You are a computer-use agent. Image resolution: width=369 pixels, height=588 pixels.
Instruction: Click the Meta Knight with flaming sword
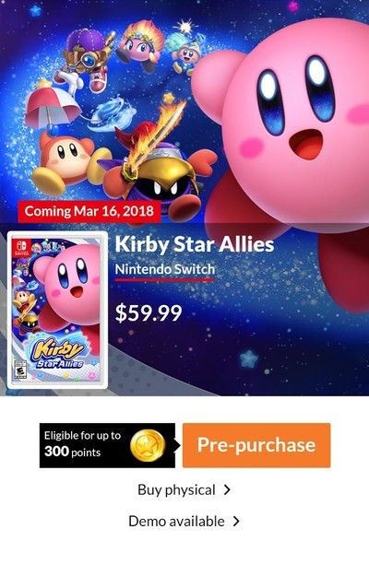(x=158, y=169)
